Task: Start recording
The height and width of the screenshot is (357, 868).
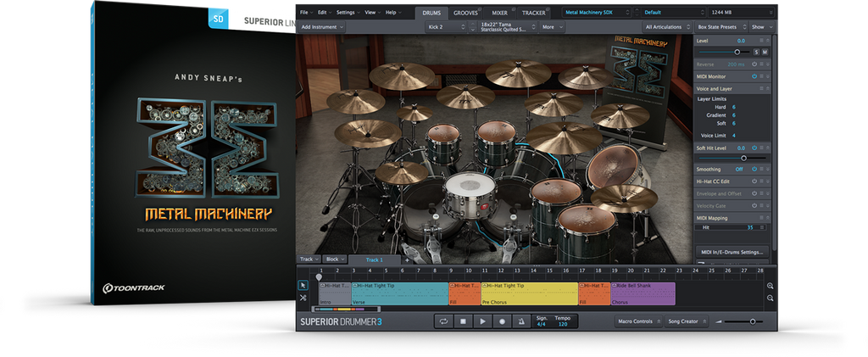Action: point(502,321)
